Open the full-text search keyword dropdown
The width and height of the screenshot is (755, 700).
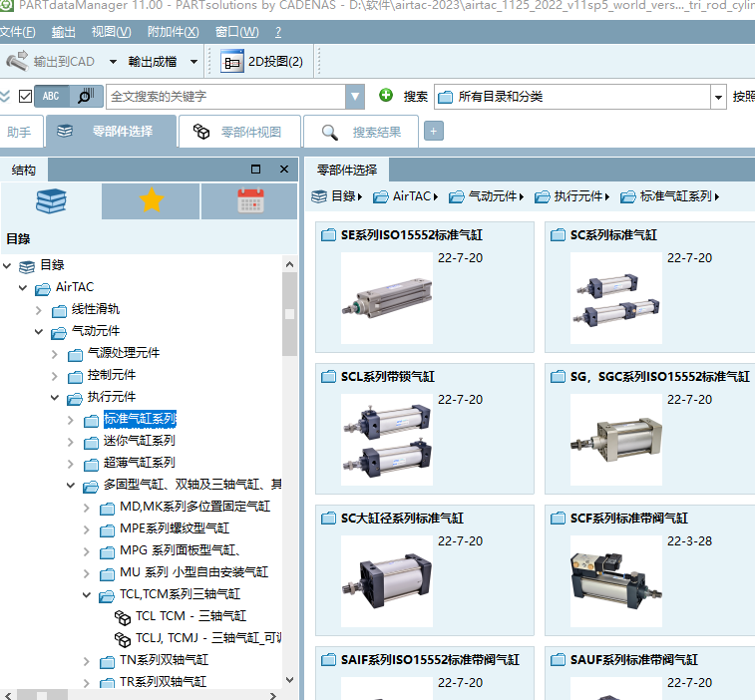tap(355, 97)
